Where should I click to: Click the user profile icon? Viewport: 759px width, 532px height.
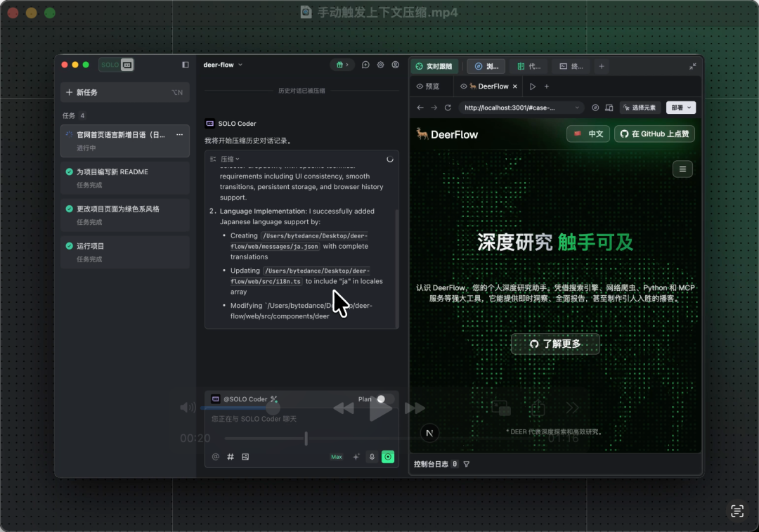pos(396,65)
